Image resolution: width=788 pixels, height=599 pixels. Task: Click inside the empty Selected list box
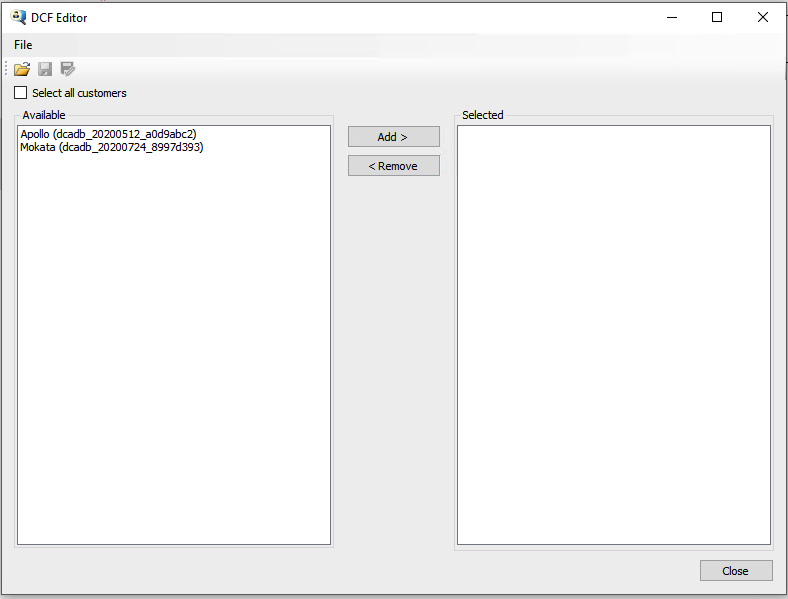coord(614,335)
